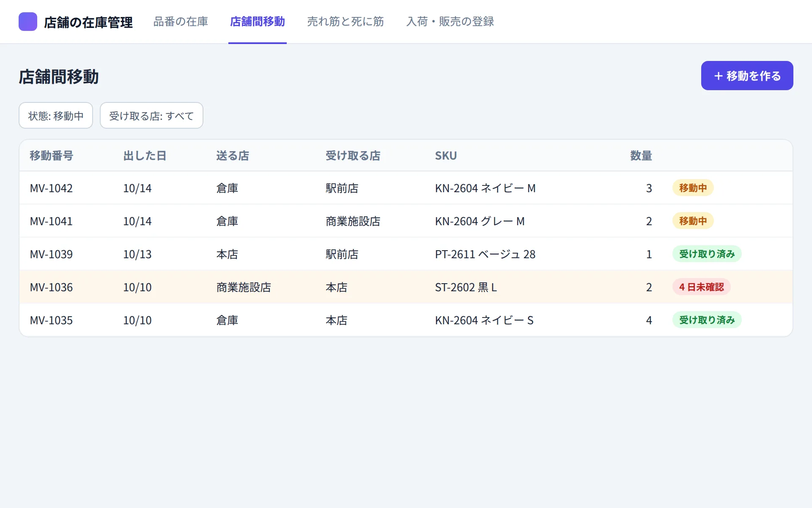Open the 品番の在庫 tab
Viewport: 812px width, 508px height.
pos(181,22)
